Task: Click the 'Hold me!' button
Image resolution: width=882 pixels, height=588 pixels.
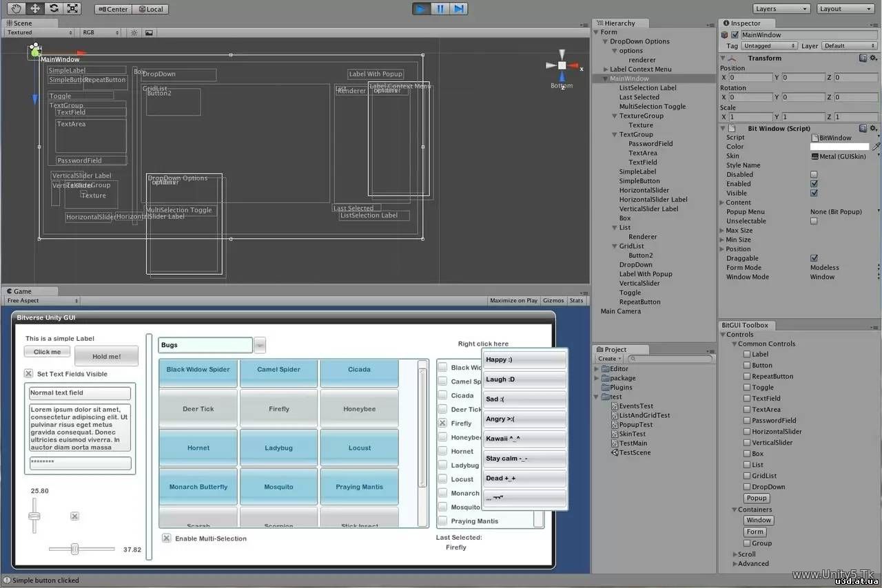Action: pyautogui.click(x=107, y=356)
